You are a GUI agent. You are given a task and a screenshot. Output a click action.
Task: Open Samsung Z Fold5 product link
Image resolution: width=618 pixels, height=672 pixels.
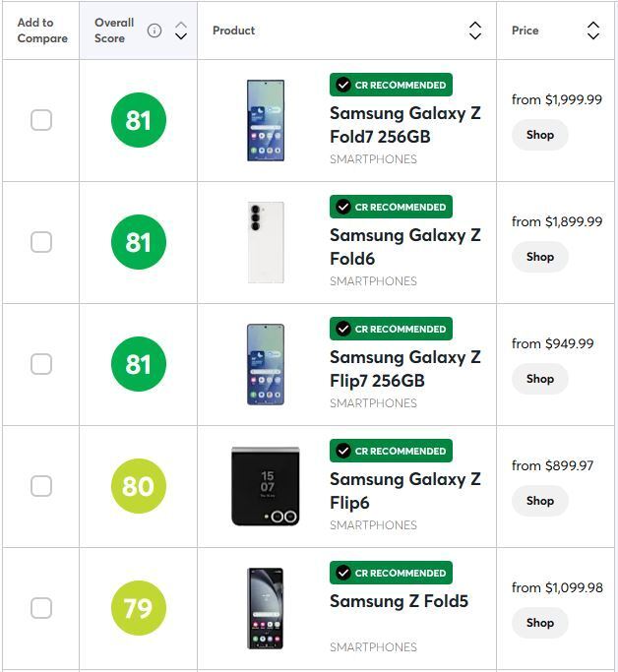click(399, 601)
